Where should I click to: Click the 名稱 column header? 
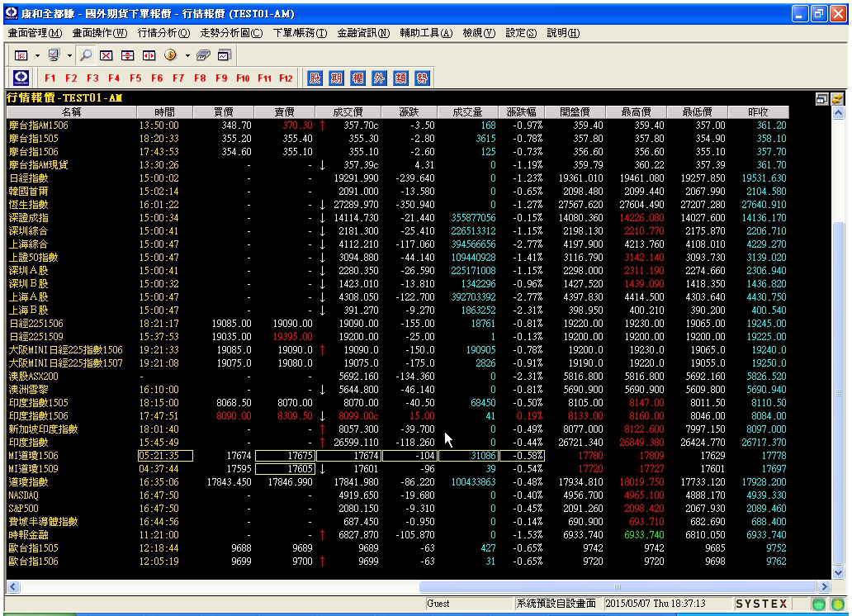tap(71, 112)
